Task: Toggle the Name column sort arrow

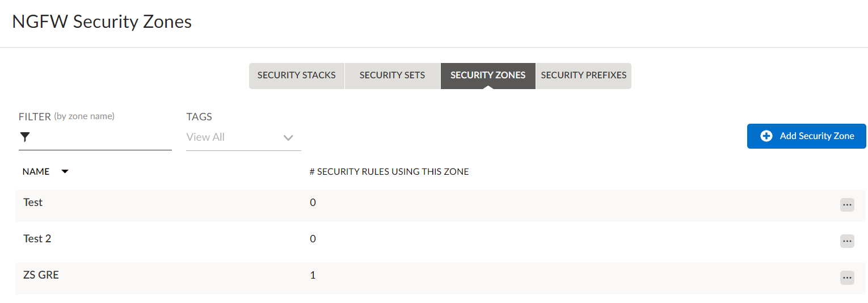Action: (65, 171)
